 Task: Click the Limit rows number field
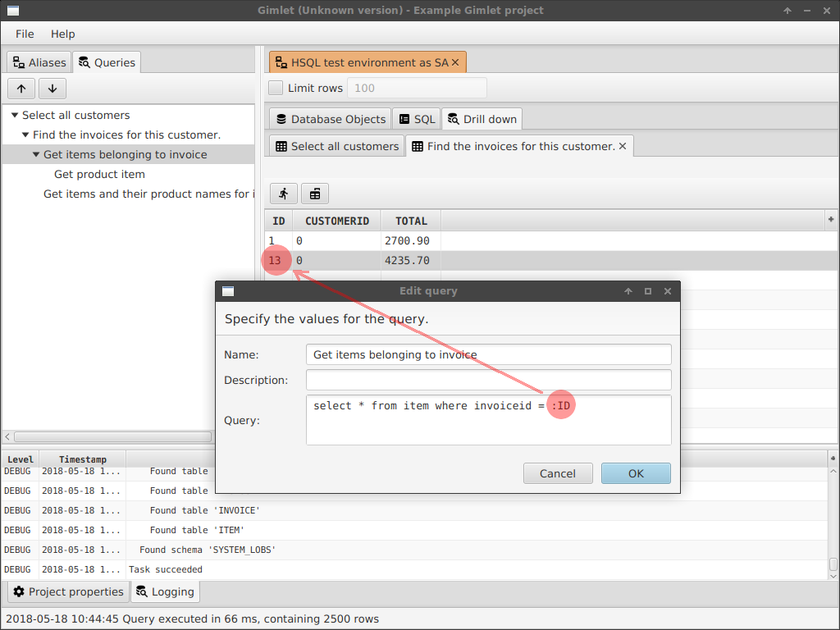click(417, 88)
